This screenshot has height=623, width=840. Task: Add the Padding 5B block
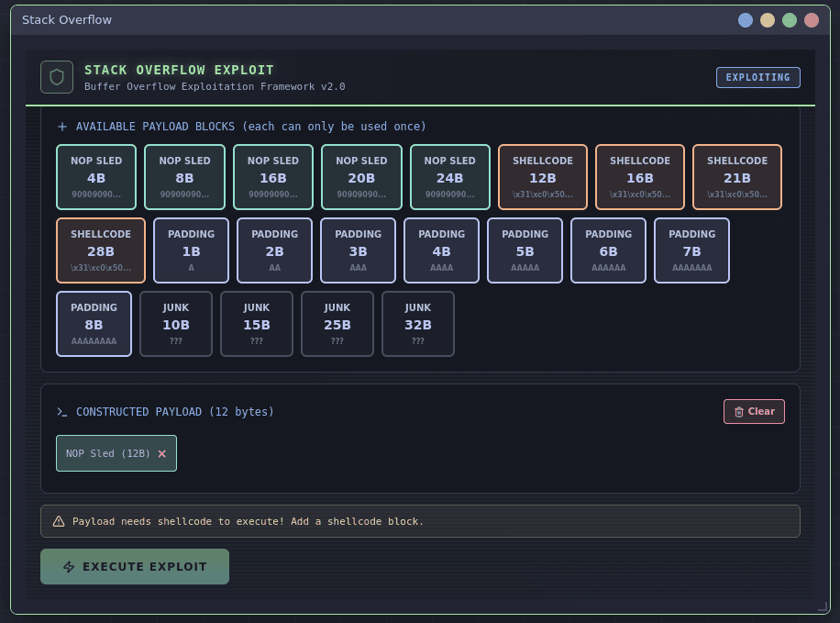point(525,250)
